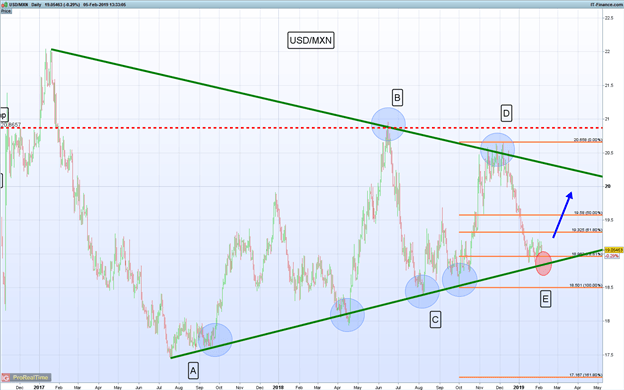The image size is (624, 390).
Task: Click the ProRealTime logo badge
Action: [x=26, y=377]
